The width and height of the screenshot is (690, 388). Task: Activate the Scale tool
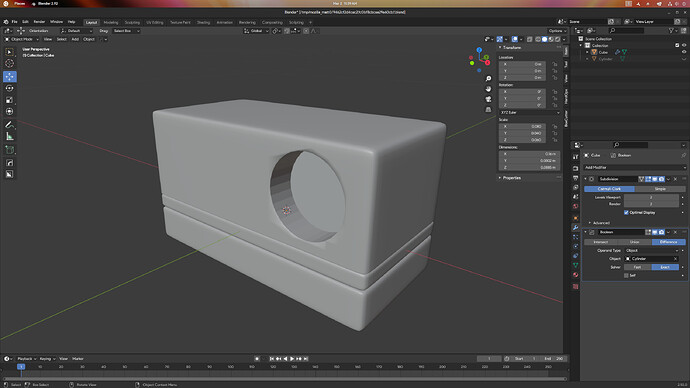click(x=9, y=100)
